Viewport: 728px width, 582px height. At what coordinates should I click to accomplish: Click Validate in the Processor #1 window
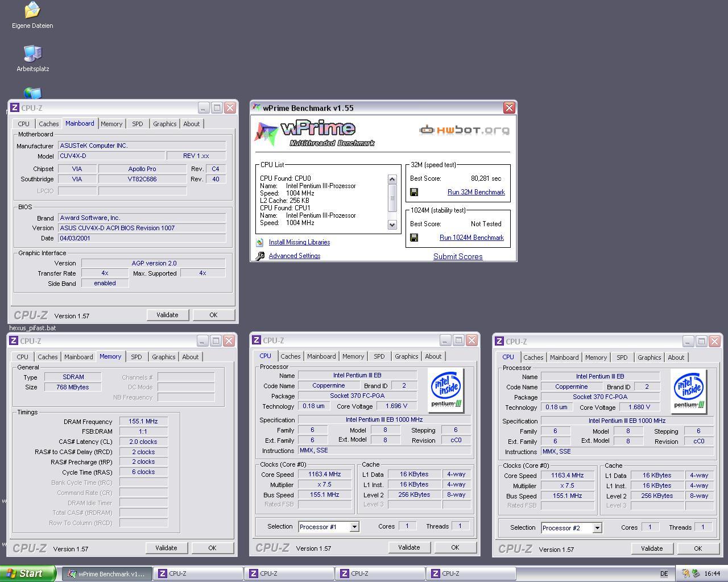pos(409,547)
